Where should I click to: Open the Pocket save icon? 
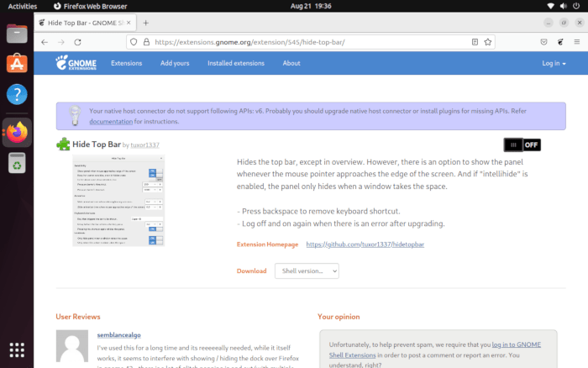pyautogui.click(x=543, y=42)
